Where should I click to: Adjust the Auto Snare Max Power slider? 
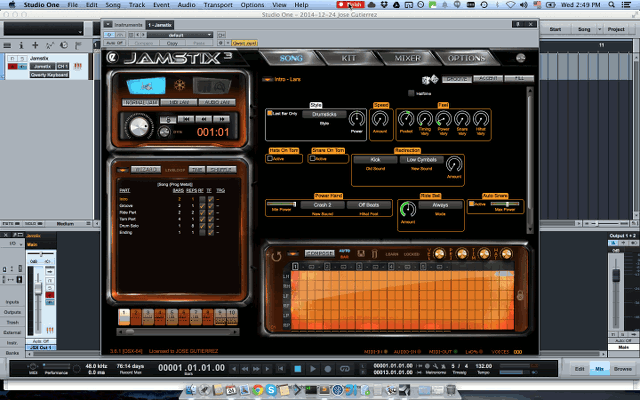pos(505,204)
